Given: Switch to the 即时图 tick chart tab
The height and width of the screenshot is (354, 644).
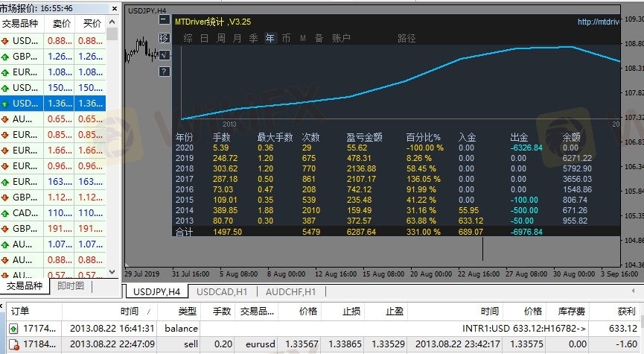Looking at the screenshot, I should click(71, 285).
